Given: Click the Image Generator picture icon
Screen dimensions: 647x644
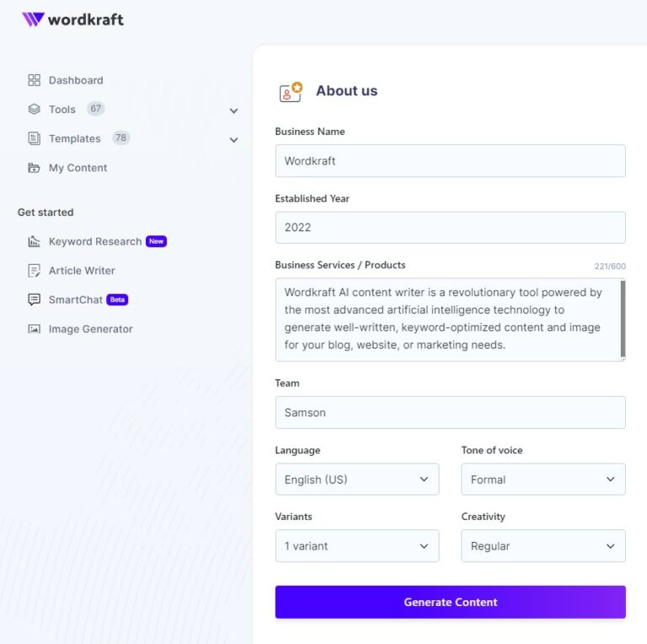Looking at the screenshot, I should [34, 329].
